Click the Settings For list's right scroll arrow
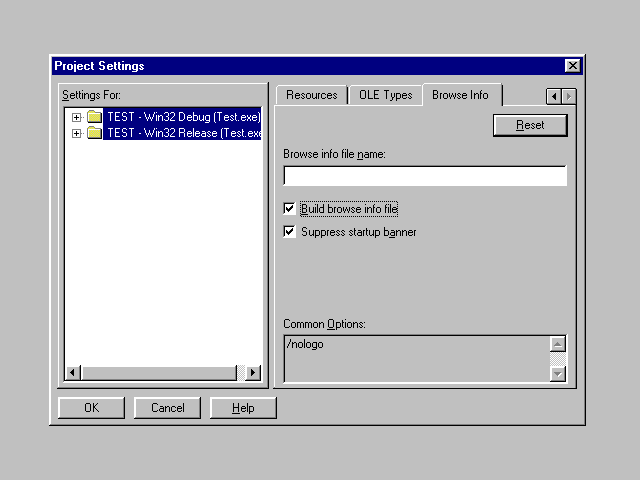 pyautogui.click(x=252, y=373)
